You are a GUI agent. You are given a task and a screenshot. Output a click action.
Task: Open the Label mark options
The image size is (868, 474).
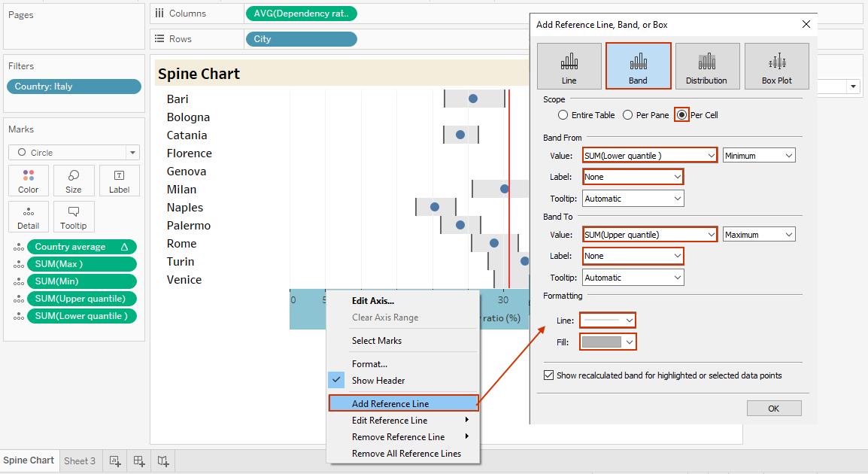tap(119, 181)
